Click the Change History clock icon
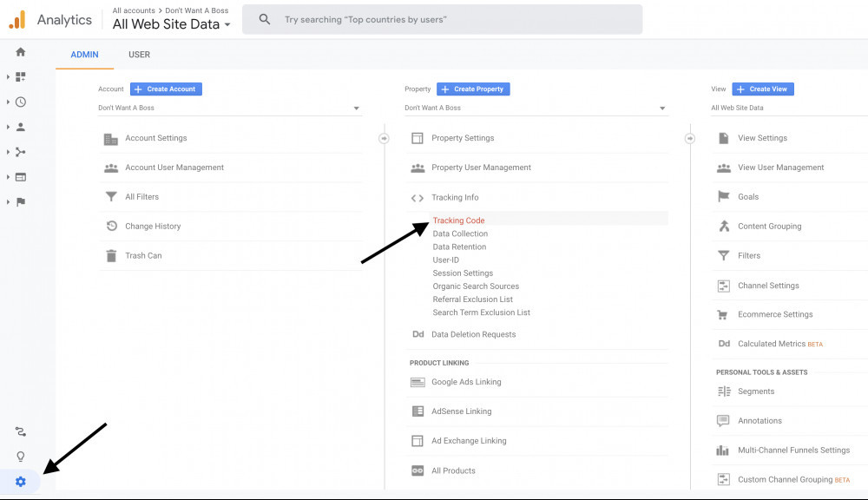Viewport: 868px width, 500px height. [111, 226]
